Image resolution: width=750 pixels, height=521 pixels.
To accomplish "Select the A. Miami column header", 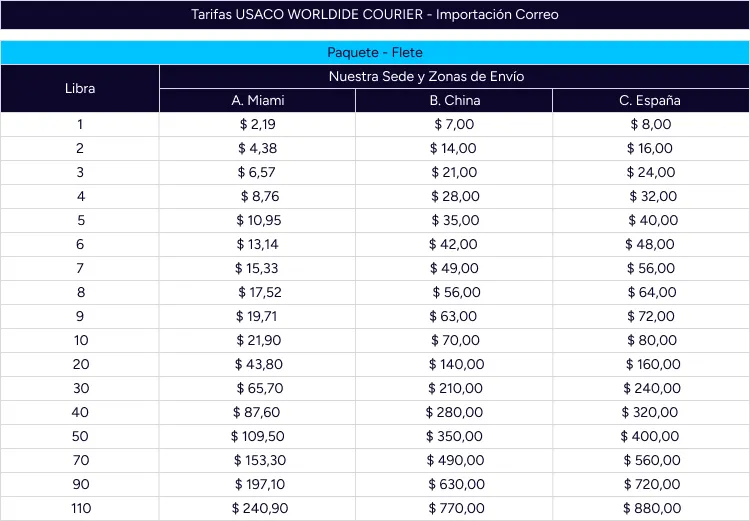I will coord(257,100).
